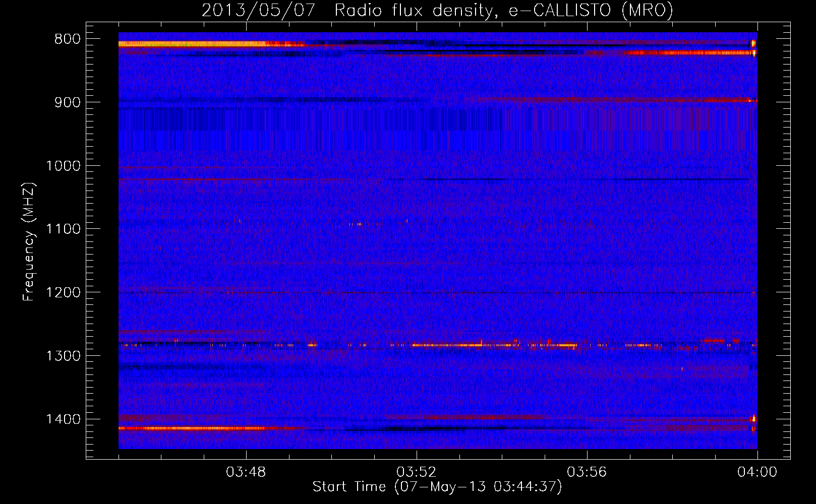Click the 03:52 time tick label

(x=417, y=472)
